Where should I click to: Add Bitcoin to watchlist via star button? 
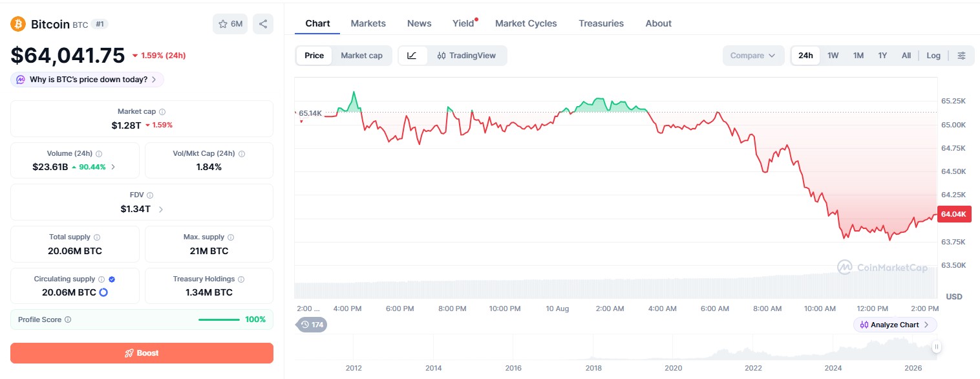(x=230, y=24)
